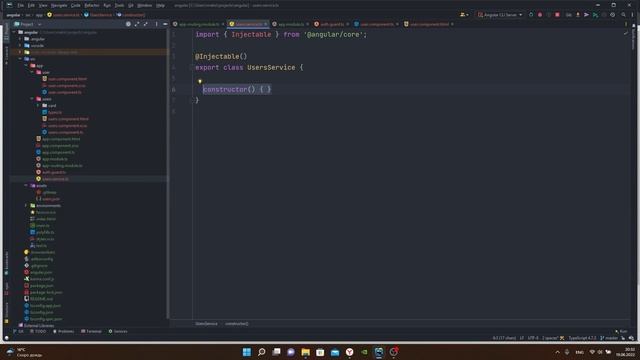Screen dimensions: 640x360
Task: Click the master Git branch widget
Action: pyautogui.click(x=609, y=338)
